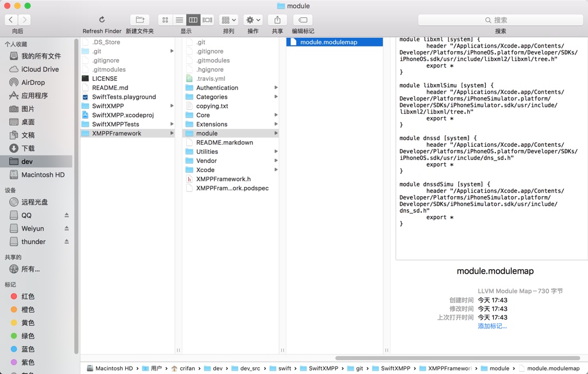Select thunder volume in sidebar
This screenshot has height=374, width=588.
click(x=34, y=241)
